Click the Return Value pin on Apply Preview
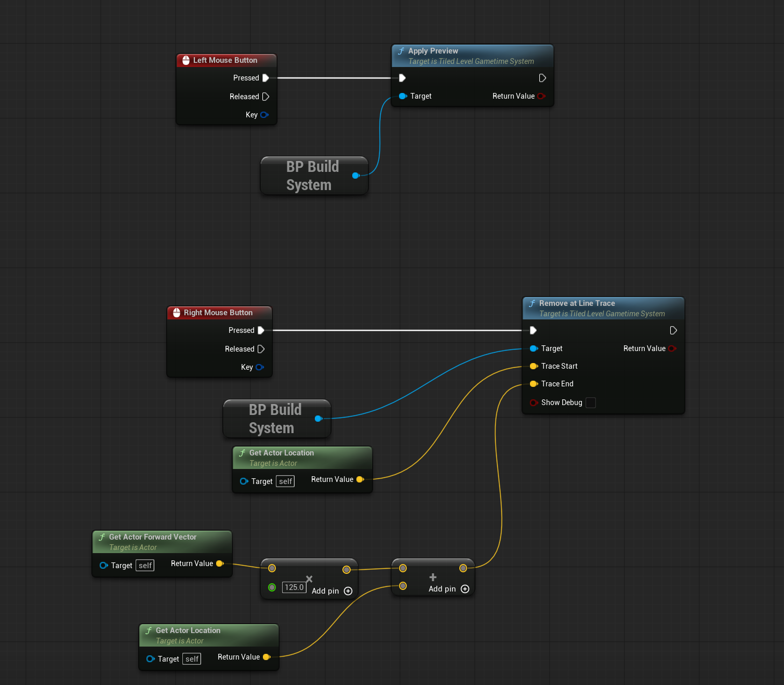 click(541, 96)
